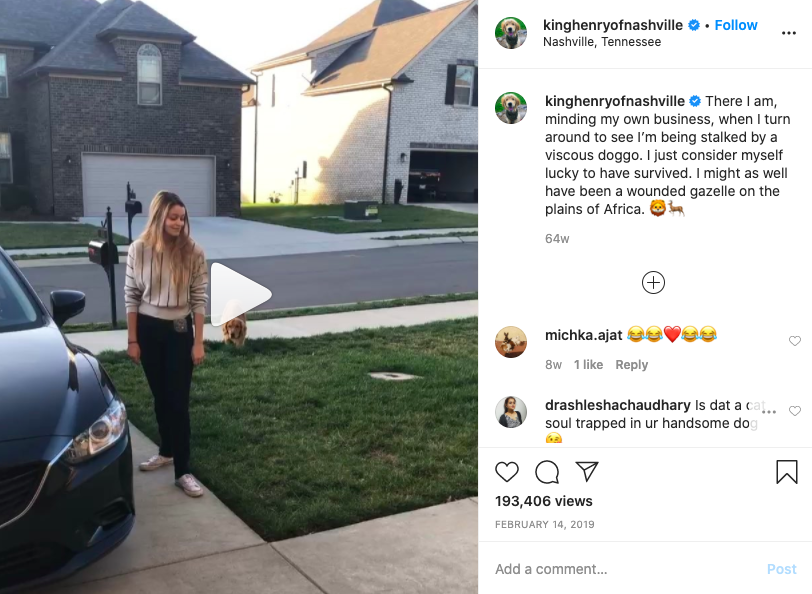Reply to michka.ajat's comment
Image resolution: width=812 pixels, height=594 pixels.
[x=631, y=365]
